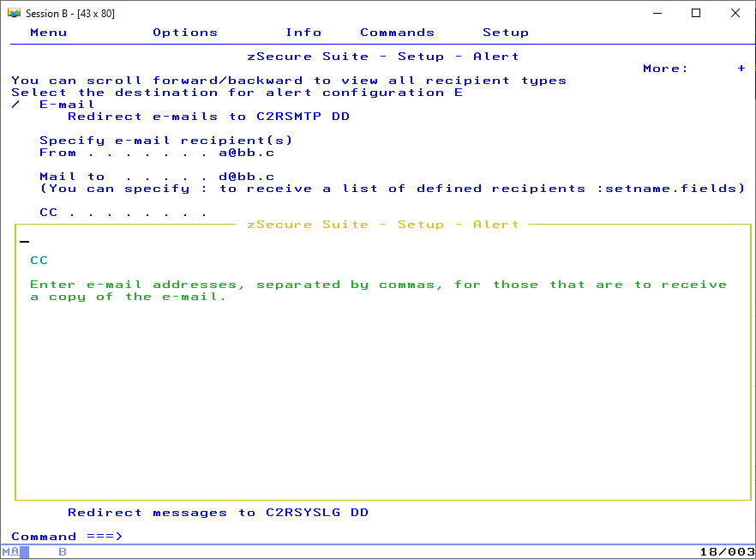Image resolution: width=756 pixels, height=559 pixels.
Task: Click the cursor position 18/003 indicator
Action: pos(727,551)
